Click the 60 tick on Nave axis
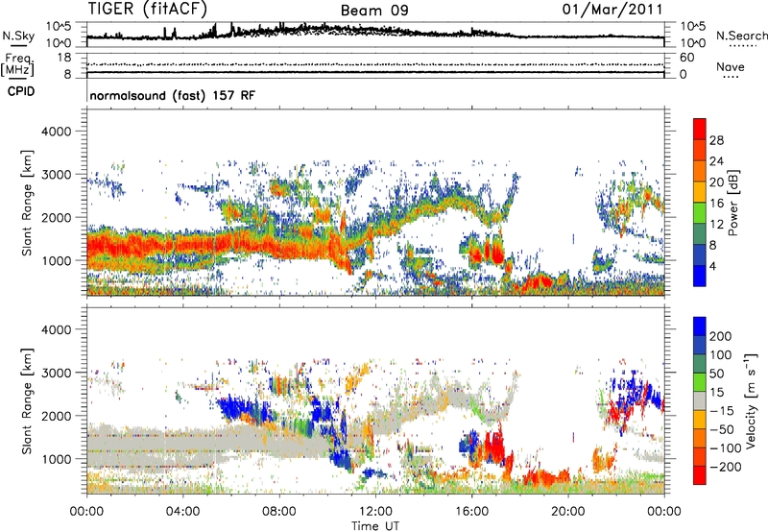The image size is (768, 532). tap(687, 58)
